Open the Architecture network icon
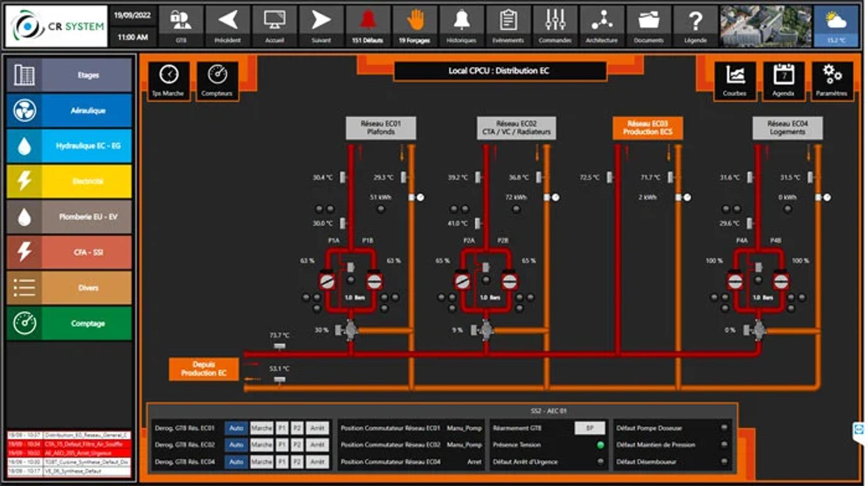This screenshot has width=868, height=486. pyautogui.click(x=602, y=25)
